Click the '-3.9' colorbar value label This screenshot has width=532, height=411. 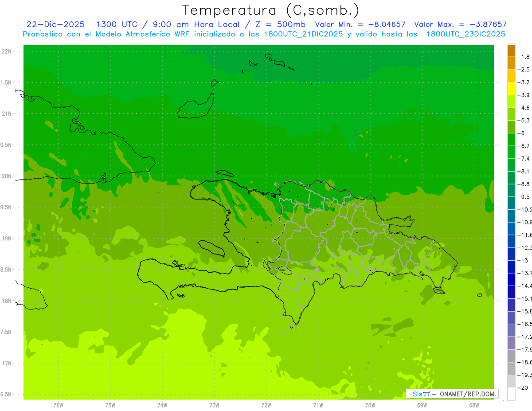524,95
